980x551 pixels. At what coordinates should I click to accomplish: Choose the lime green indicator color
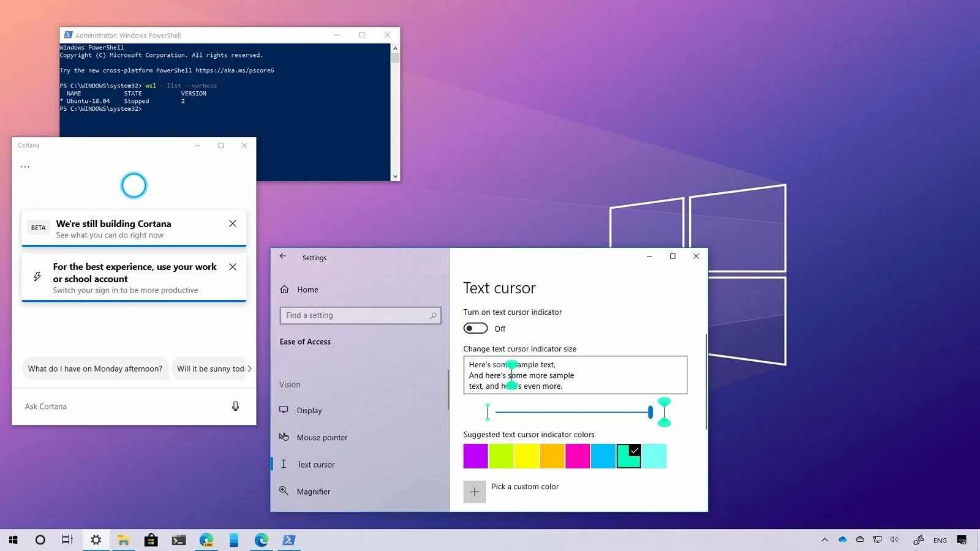(x=501, y=456)
